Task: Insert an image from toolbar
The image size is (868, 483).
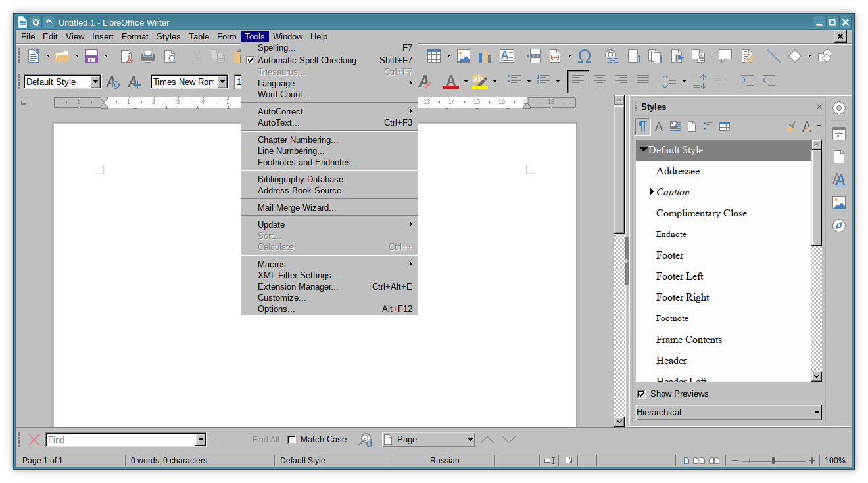Action: (464, 56)
